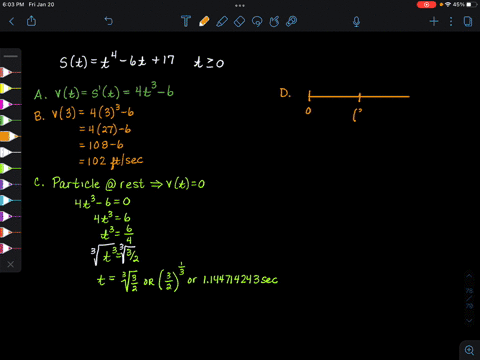
Task: Select the rightmost tape/laser tool in the toolbar
Action: click(291, 22)
